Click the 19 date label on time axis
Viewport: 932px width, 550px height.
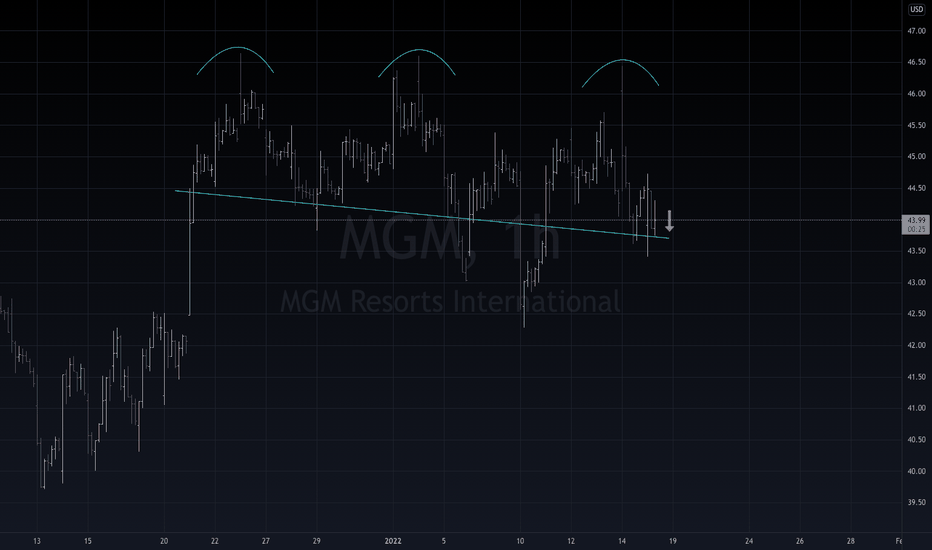[672, 541]
